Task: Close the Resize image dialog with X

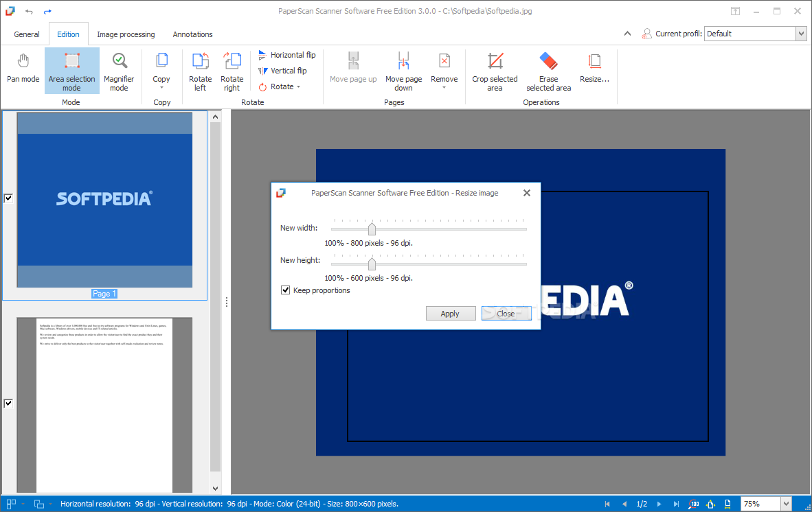Action: pos(527,193)
